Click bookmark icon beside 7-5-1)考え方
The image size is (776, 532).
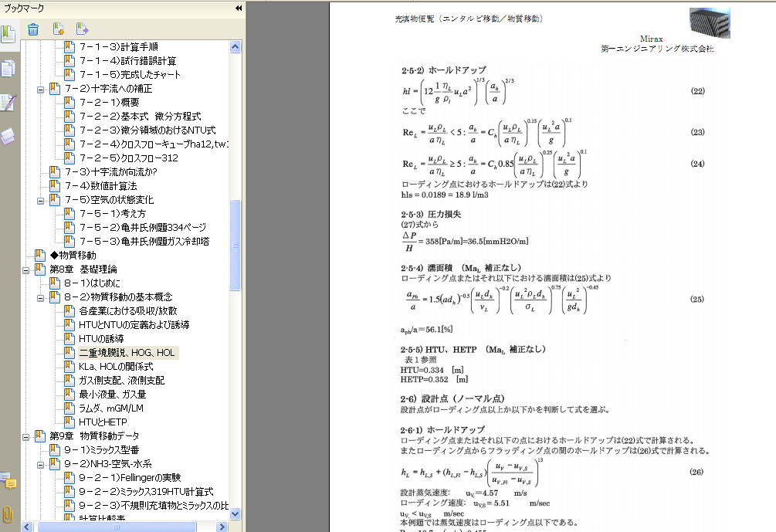point(69,213)
